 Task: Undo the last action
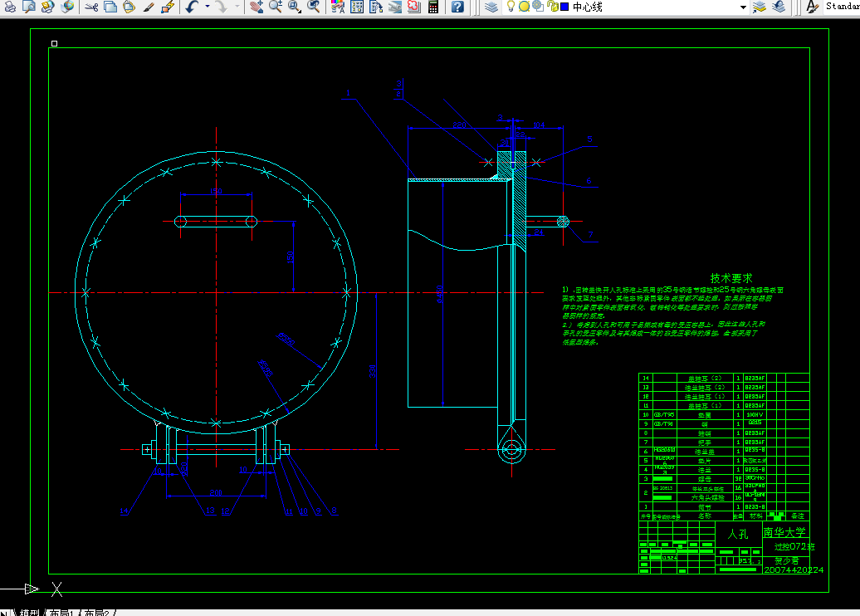(192, 7)
